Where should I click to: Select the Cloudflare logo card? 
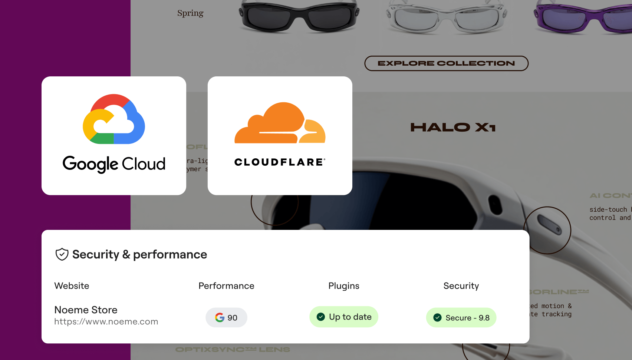(280, 135)
